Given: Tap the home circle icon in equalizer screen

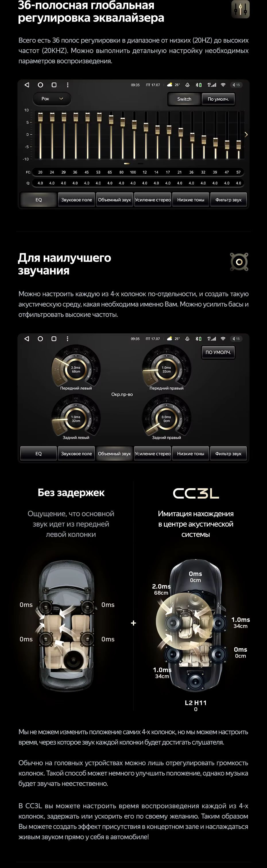Looking at the screenshot, I should [x=40, y=85].
